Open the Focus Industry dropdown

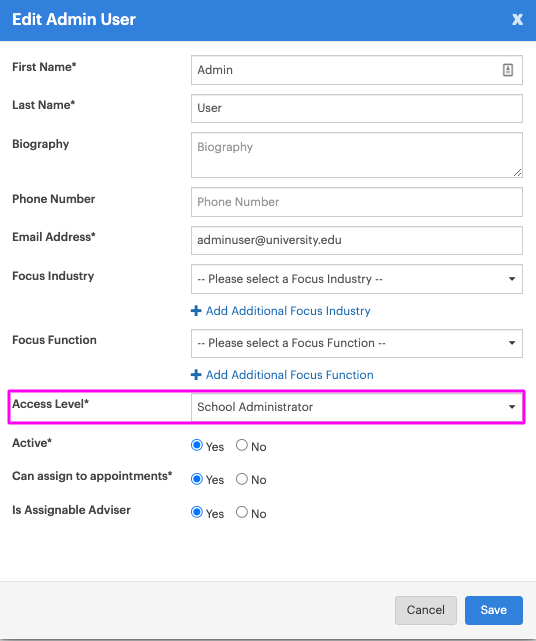point(357,279)
